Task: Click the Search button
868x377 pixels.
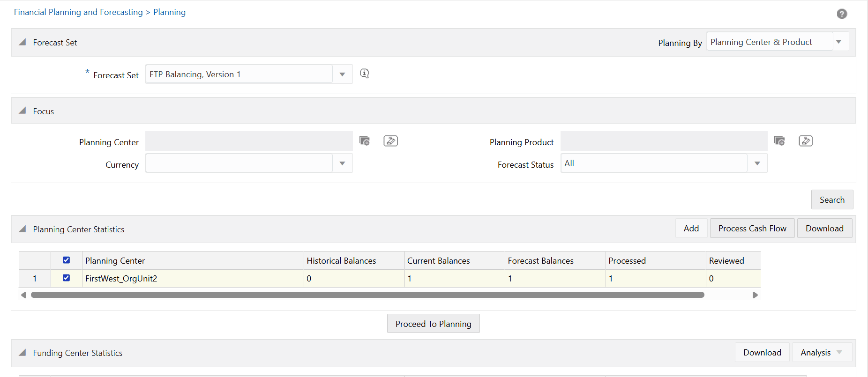Action: (x=832, y=200)
